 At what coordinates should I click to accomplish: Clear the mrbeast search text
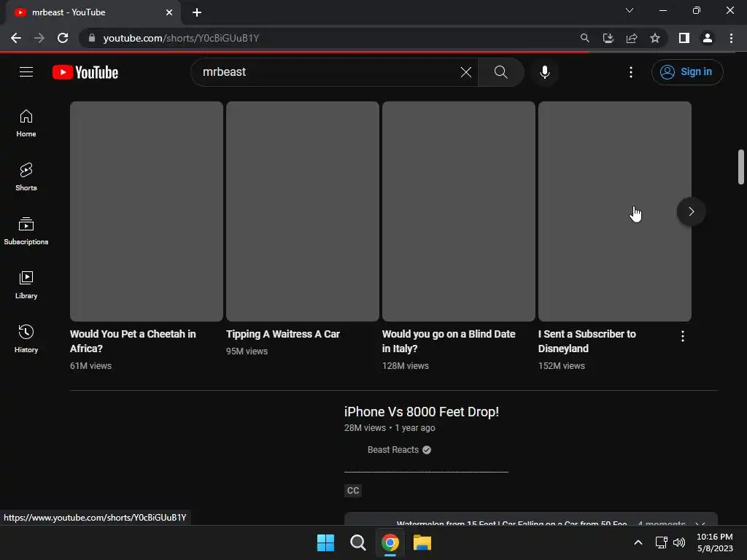(466, 72)
